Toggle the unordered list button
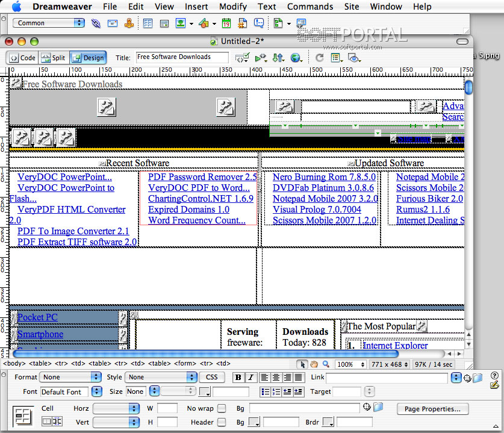 pyautogui.click(x=265, y=391)
